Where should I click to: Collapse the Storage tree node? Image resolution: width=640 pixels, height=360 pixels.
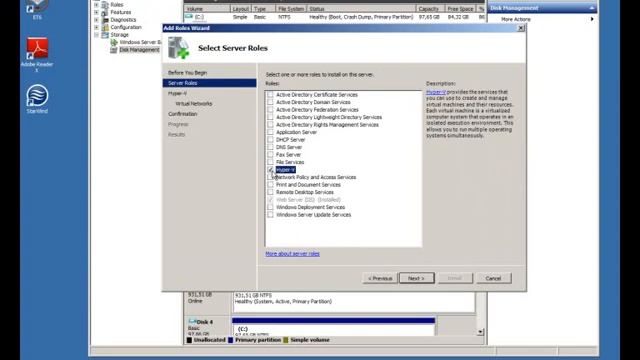(96, 35)
